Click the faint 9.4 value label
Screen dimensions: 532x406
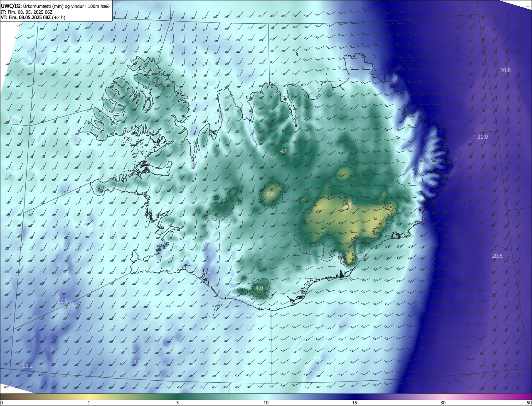click(114, 237)
